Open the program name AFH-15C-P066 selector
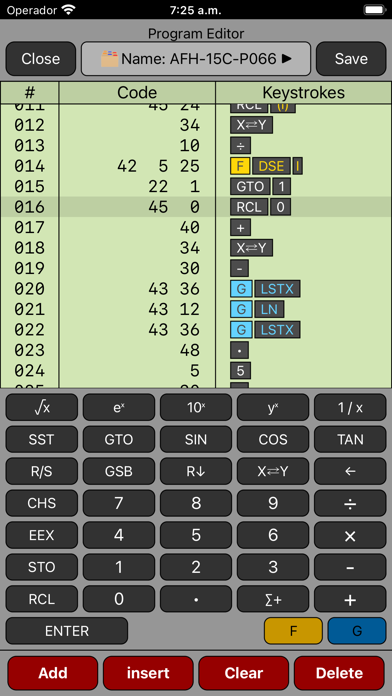 (x=196, y=59)
